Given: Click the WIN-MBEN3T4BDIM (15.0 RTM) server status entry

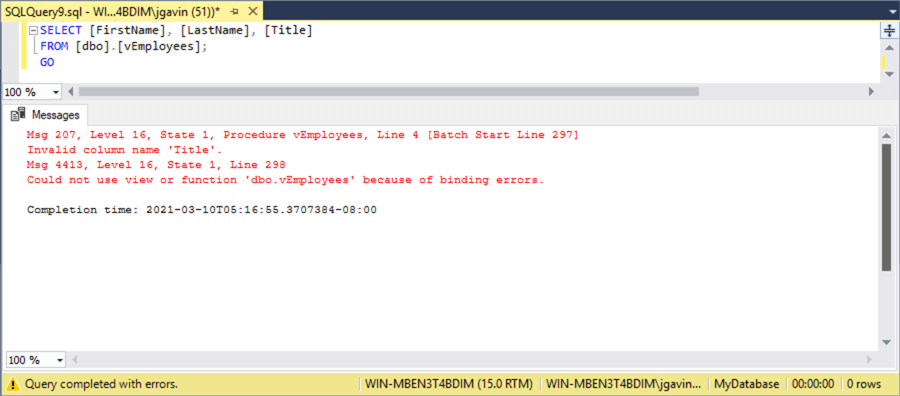Looking at the screenshot, I should pos(449,384).
